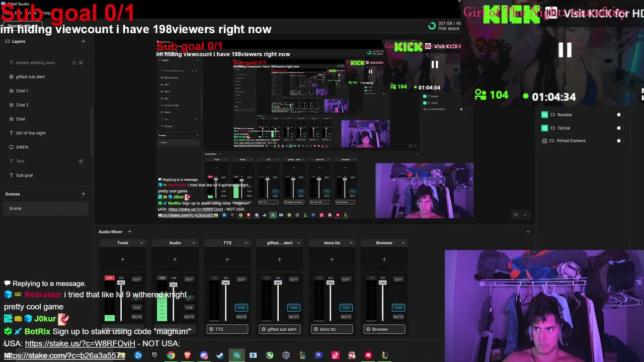Click the widget icon of the Chat 2 layer
The height and width of the screenshot is (362, 644).
click(x=12, y=105)
